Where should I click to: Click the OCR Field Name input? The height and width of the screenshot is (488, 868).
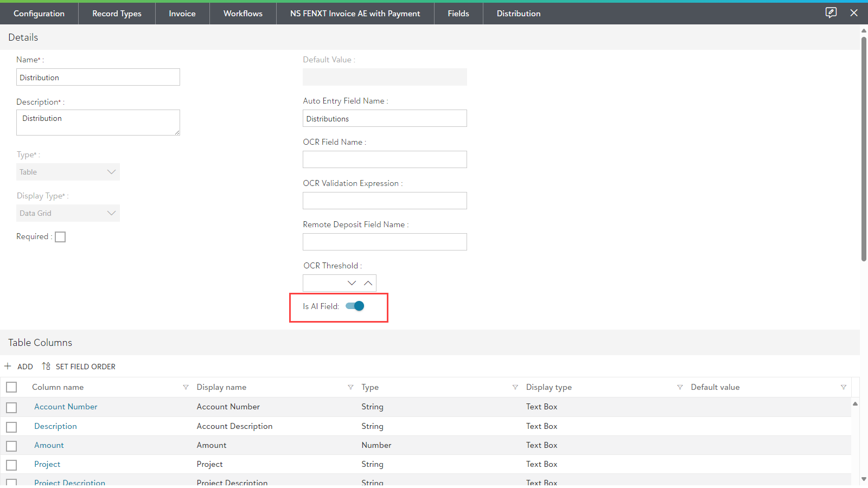point(385,159)
